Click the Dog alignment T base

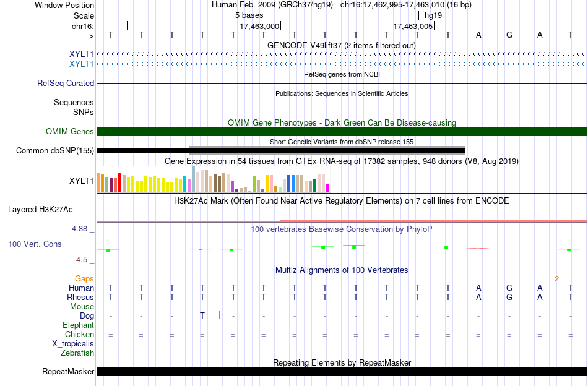tap(202, 315)
